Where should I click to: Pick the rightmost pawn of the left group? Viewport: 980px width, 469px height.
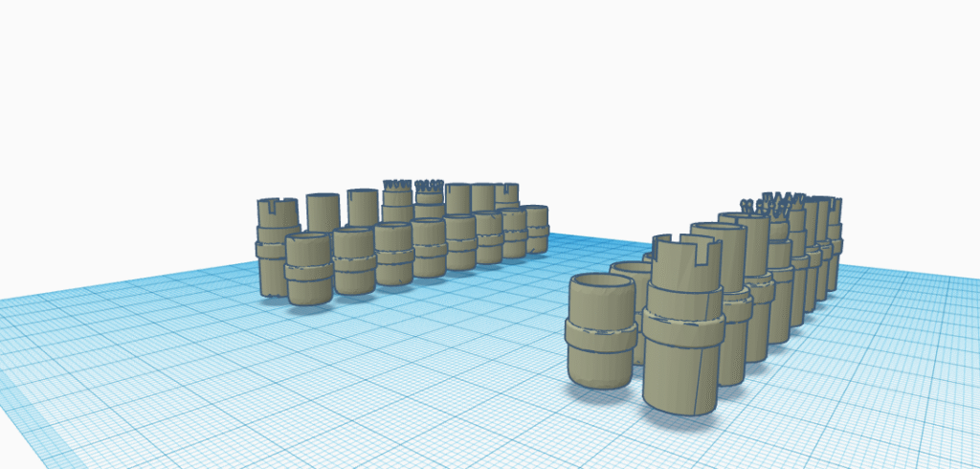click(537, 228)
